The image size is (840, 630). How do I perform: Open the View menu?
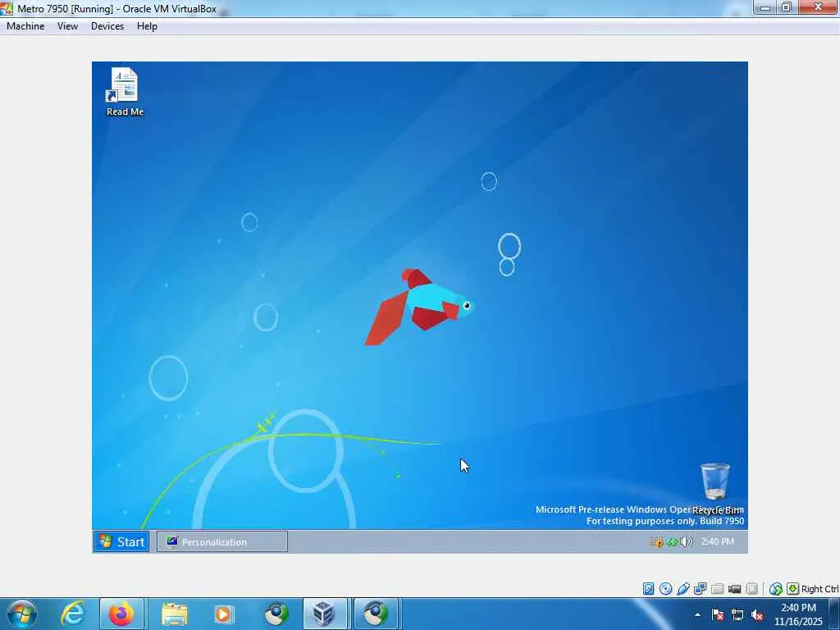[67, 26]
